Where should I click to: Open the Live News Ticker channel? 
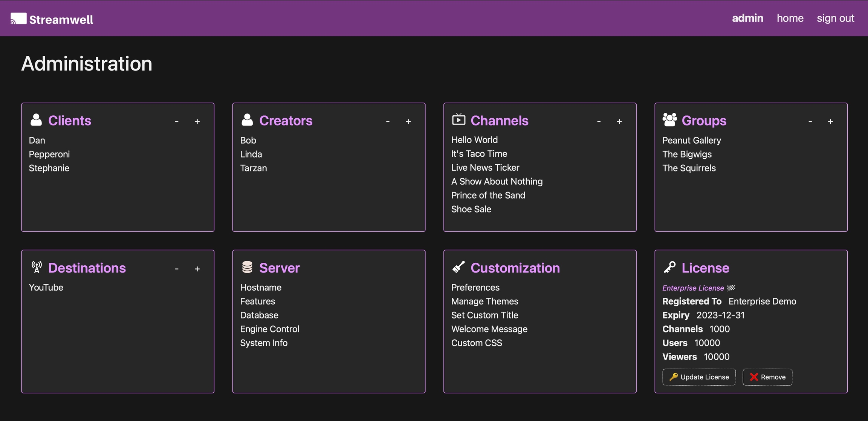[x=485, y=167]
